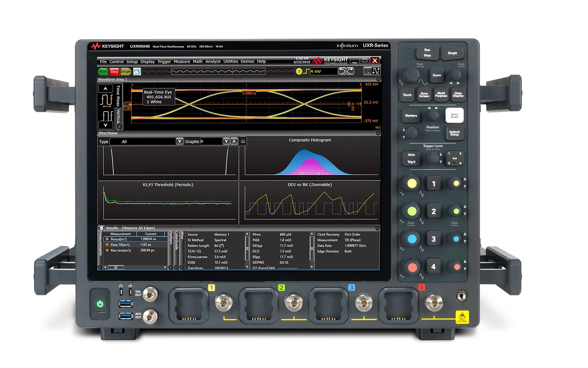Open Results settings gear icon
Screen dimensions: 588x368
[x=101, y=228]
